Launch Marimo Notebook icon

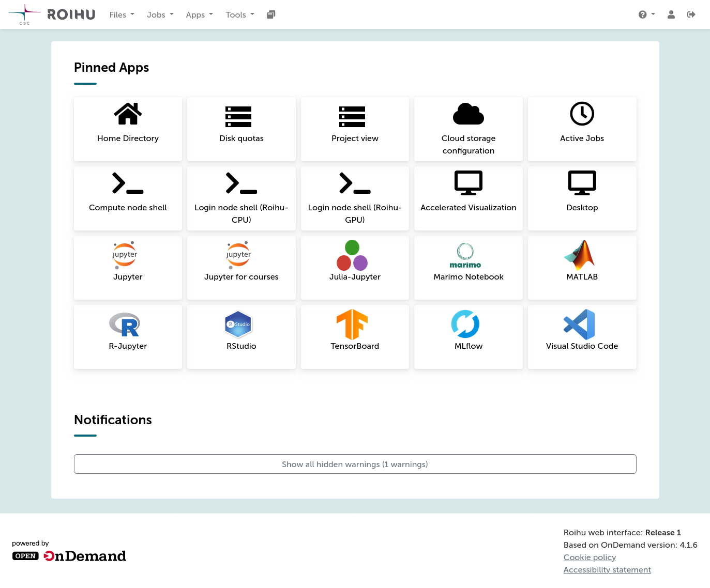pyautogui.click(x=465, y=255)
